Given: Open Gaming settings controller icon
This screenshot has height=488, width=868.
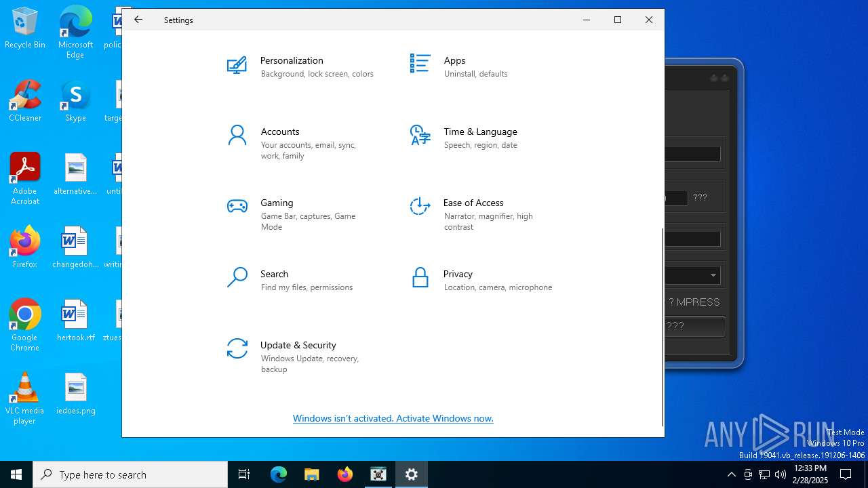Looking at the screenshot, I should (237, 206).
